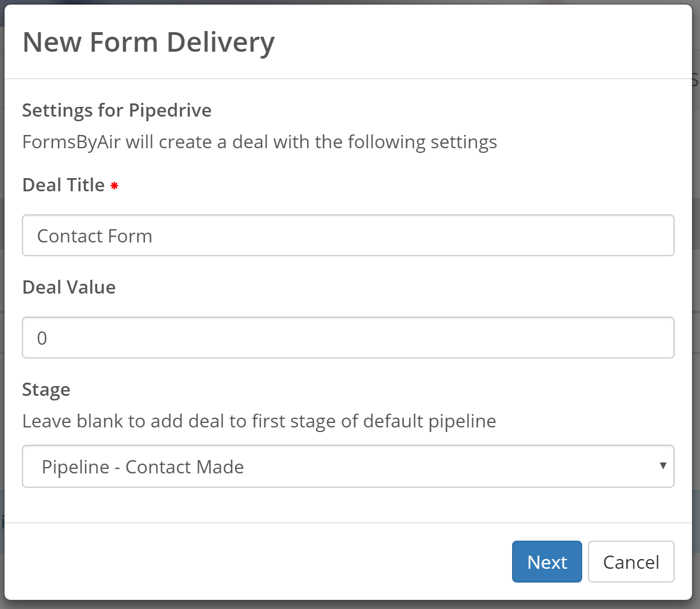Click the Stage dropdown arrow
The image size is (700, 609).
(x=663, y=466)
